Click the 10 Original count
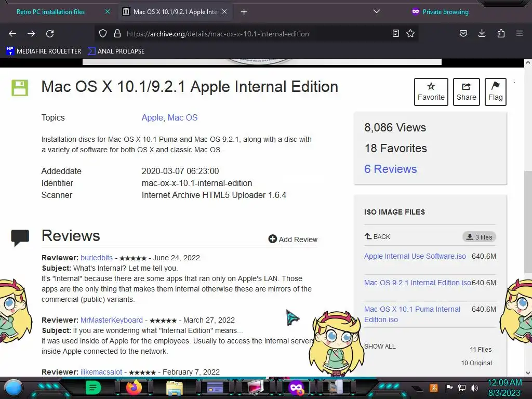The image size is (532, 399). coord(476,363)
